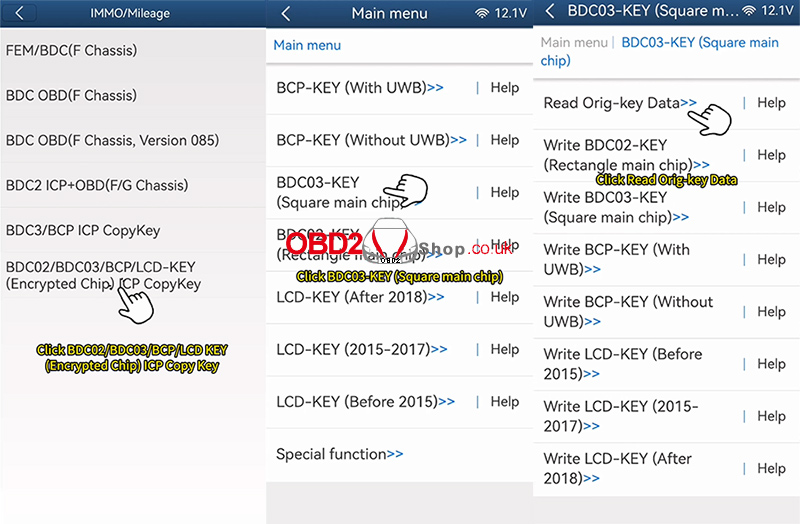Image resolution: width=800 pixels, height=524 pixels.
Task: Open LCD-KEY (2015-2017) entry
Action: click(x=362, y=349)
